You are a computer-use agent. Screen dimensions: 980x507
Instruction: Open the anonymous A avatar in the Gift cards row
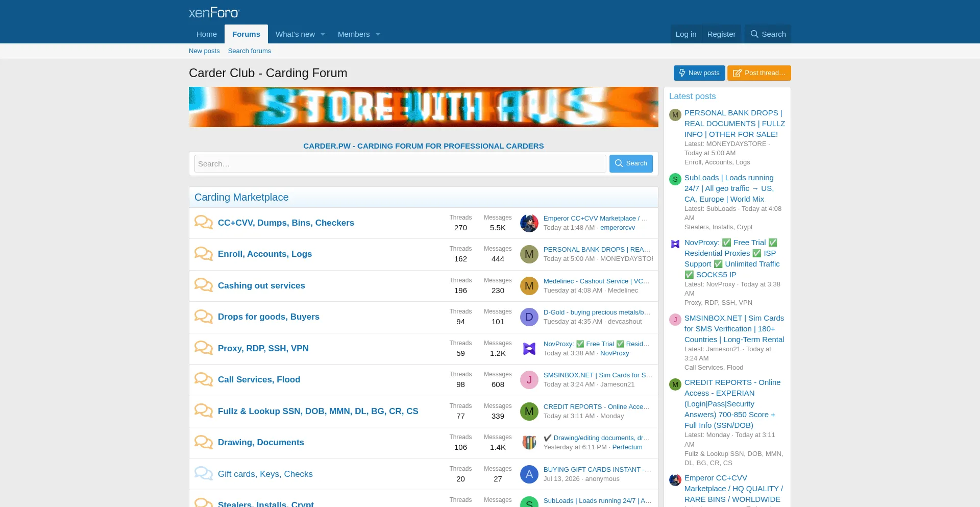click(529, 474)
